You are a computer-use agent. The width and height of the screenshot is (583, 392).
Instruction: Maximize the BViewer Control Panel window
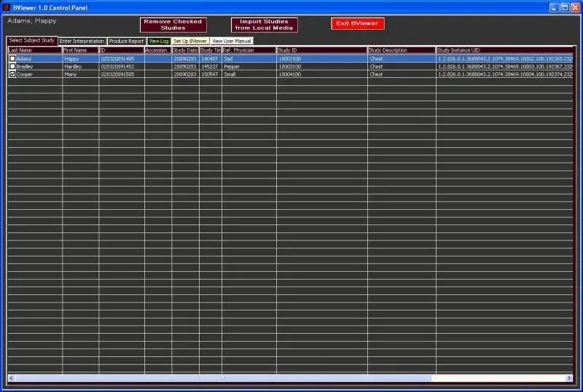[x=564, y=7]
